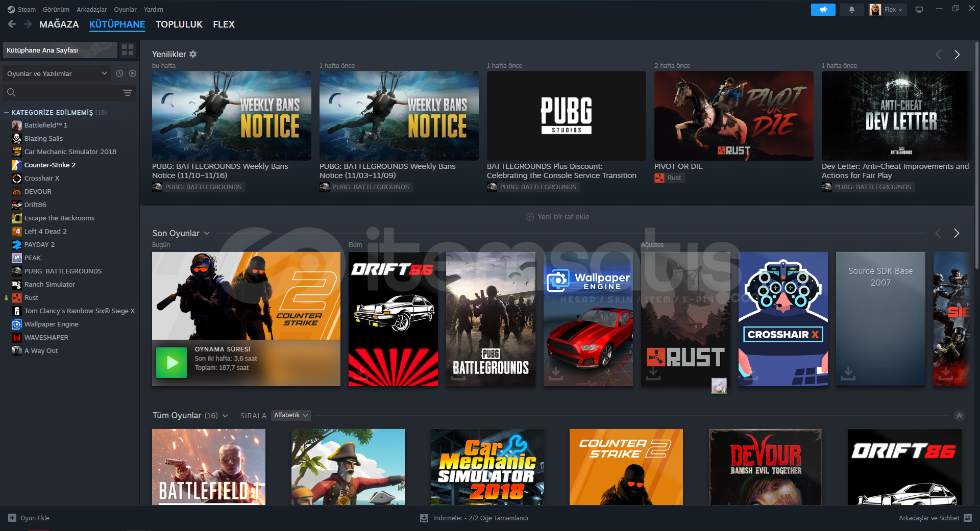Select PUBG: BATTLEGROUNDS in sidebar
This screenshot has height=531, width=980.
(63, 271)
